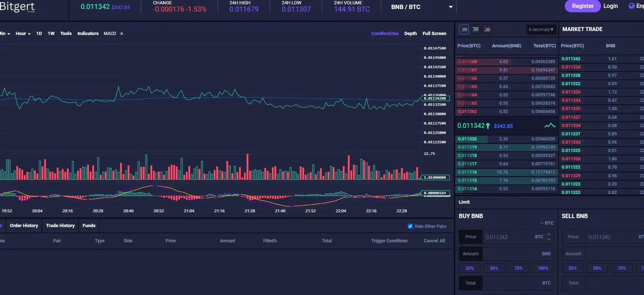Increase buy price with the up stepper arrow
644x295 pixels.
(549, 234)
